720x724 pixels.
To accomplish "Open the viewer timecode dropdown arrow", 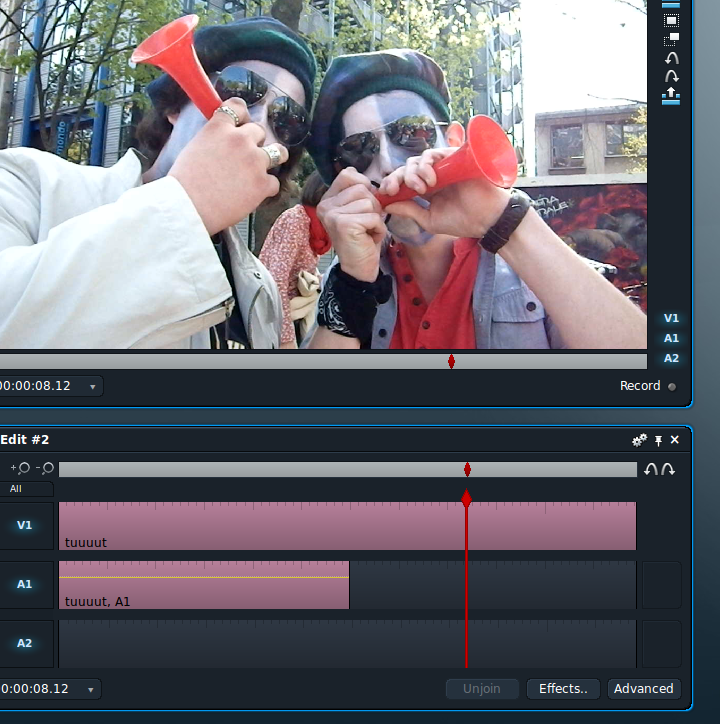I will [92, 387].
